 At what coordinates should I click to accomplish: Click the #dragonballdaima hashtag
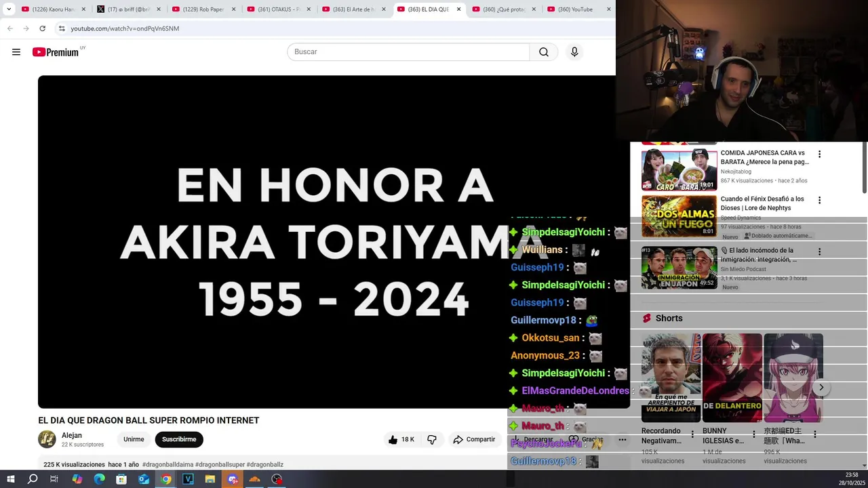point(167,465)
